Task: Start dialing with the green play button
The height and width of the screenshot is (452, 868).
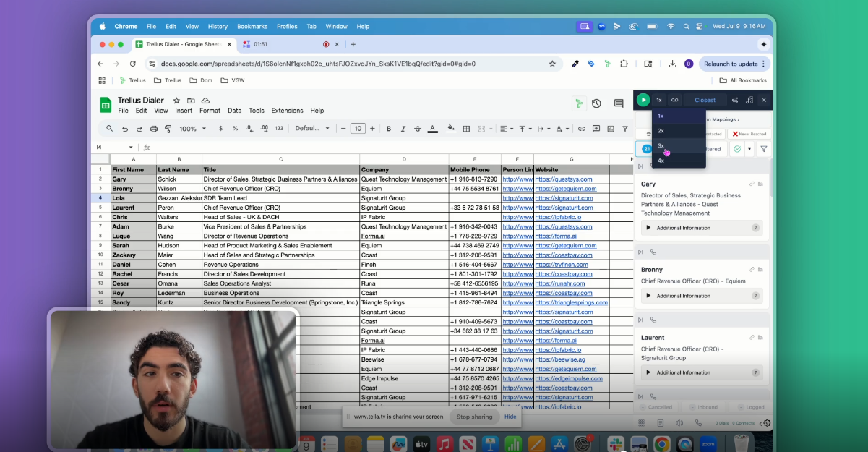Action: pyautogui.click(x=643, y=100)
